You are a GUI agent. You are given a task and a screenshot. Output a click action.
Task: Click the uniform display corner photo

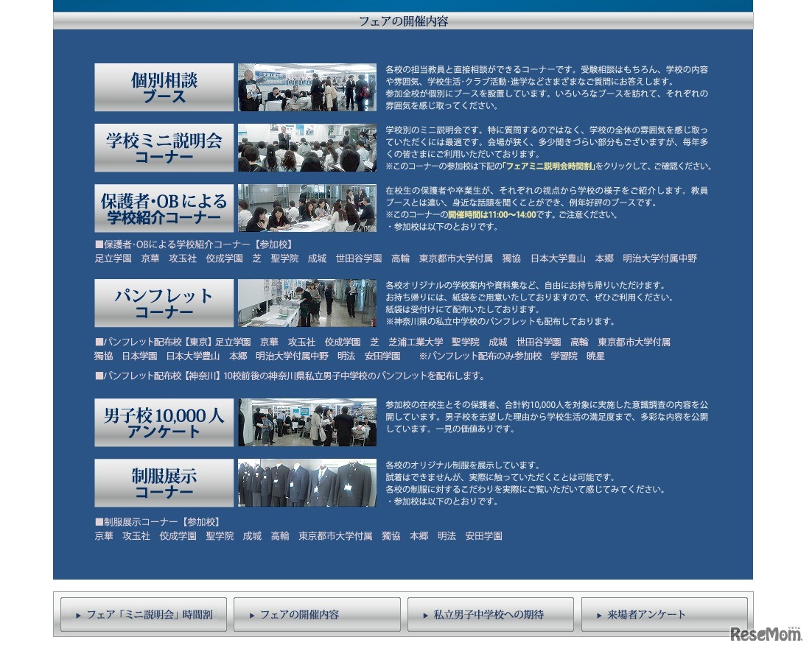tap(307, 482)
